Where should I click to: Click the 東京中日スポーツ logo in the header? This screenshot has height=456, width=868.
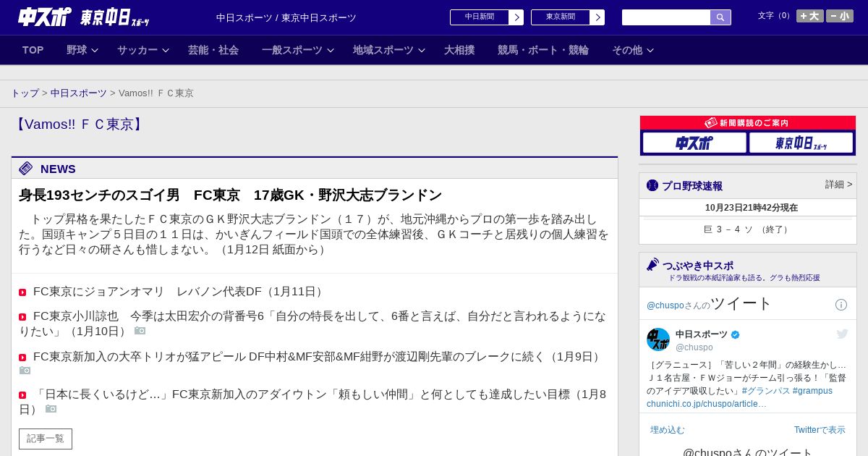pos(114,17)
